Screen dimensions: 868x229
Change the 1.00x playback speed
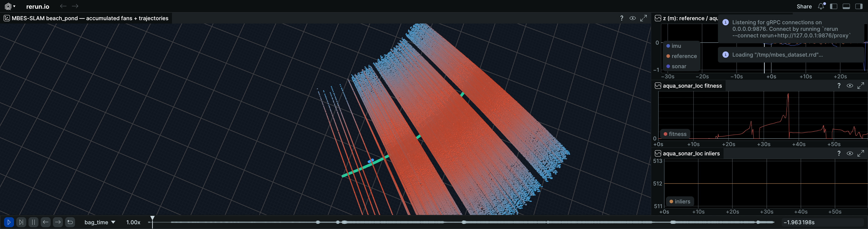click(133, 222)
